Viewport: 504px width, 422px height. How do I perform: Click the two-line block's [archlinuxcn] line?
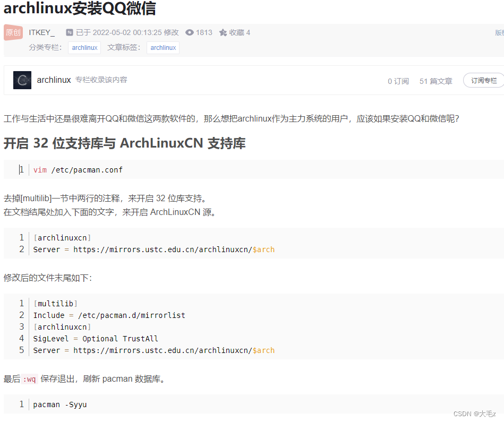click(62, 238)
